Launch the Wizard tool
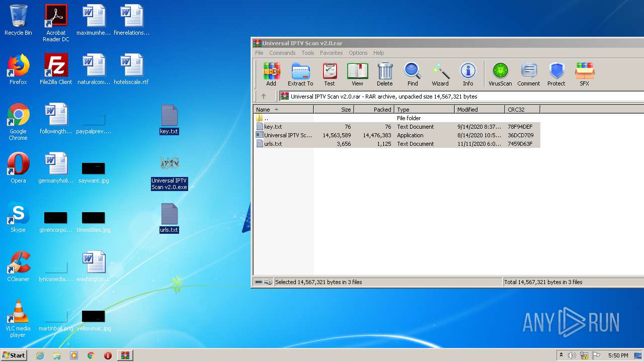 440,74
